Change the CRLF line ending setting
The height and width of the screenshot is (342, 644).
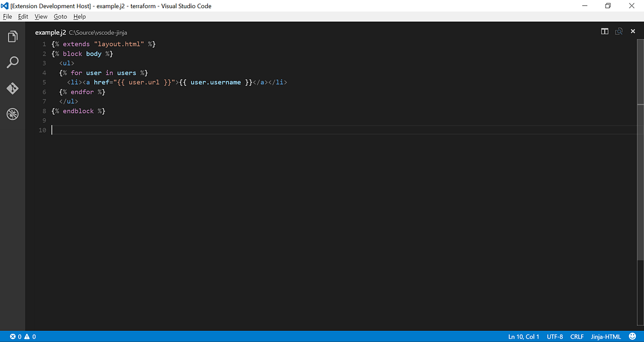tap(576, 336)
